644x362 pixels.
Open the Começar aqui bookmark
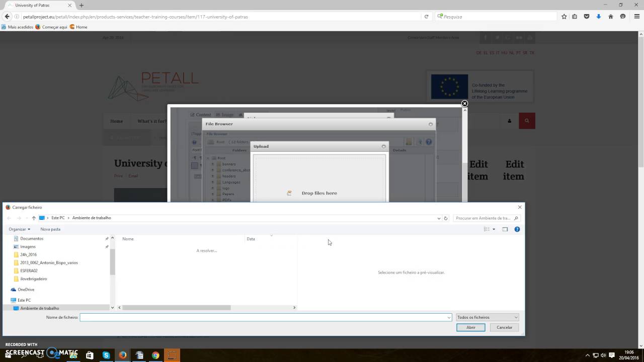(51, 27)
